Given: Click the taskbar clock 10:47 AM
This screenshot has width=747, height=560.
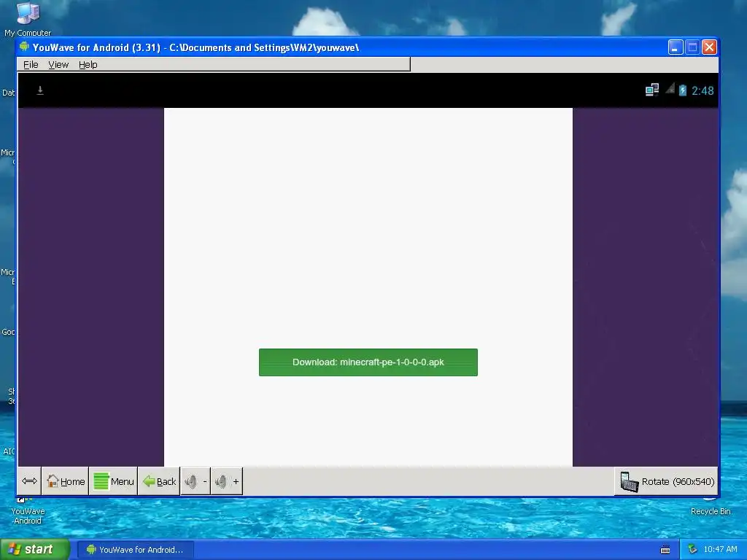Looking at the screenshot, I should (720, 550).
